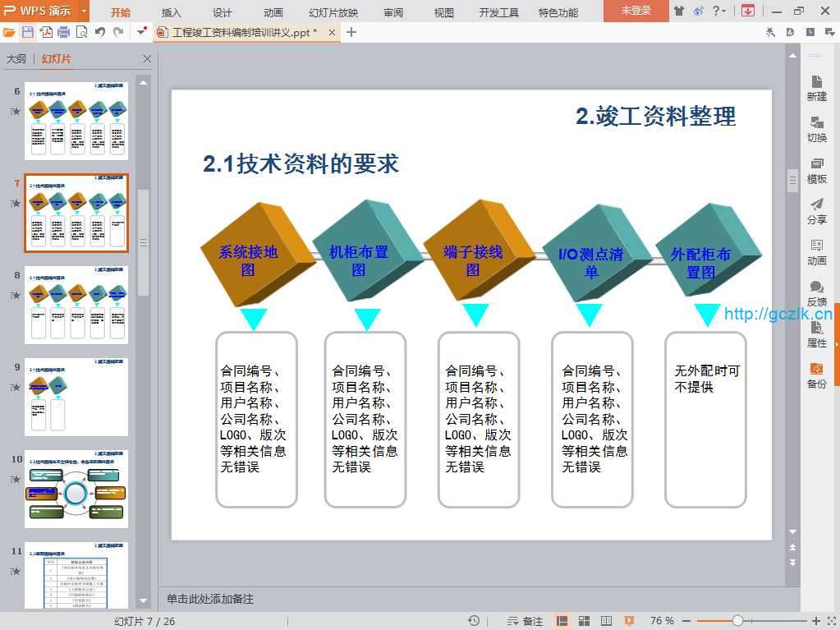Expand the WPS 演示 application menu arrow
Screen dimensions: 840x630
[x=85, y=11]
